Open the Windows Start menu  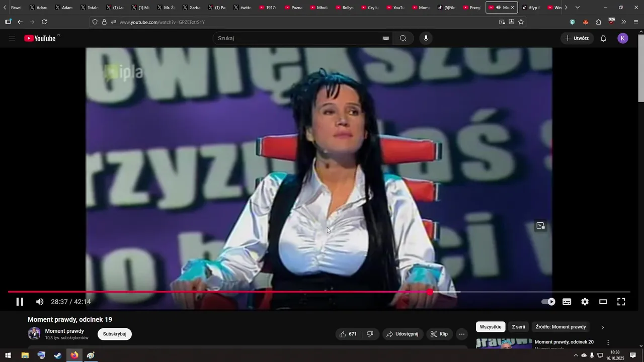pyautogui.click(x=8, y=355)
